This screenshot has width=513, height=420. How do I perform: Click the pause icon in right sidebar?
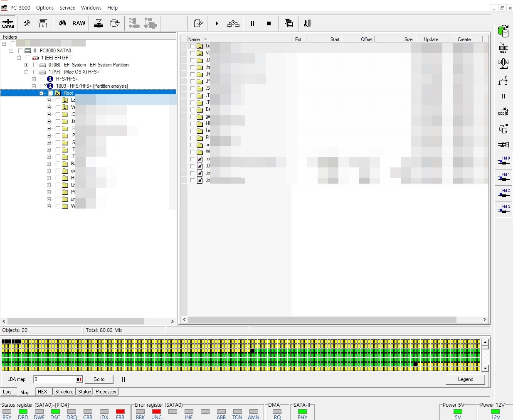pyautogui.click(x=503, y=96)
